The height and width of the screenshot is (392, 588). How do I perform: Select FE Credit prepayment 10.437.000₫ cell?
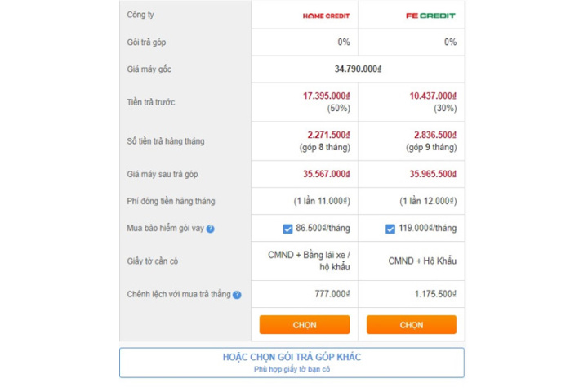click(412, 102)
